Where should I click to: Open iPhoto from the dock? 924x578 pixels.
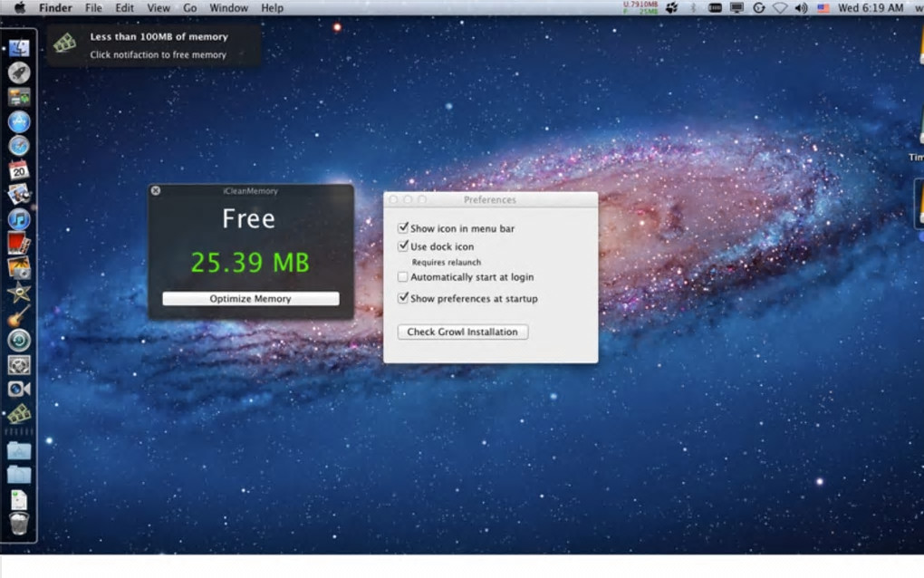coord(19,267)
